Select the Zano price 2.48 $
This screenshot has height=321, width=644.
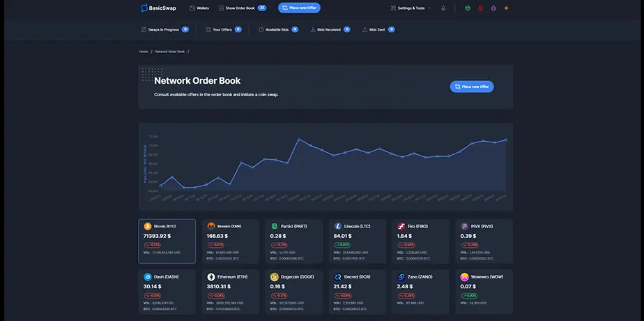(404, 287)
